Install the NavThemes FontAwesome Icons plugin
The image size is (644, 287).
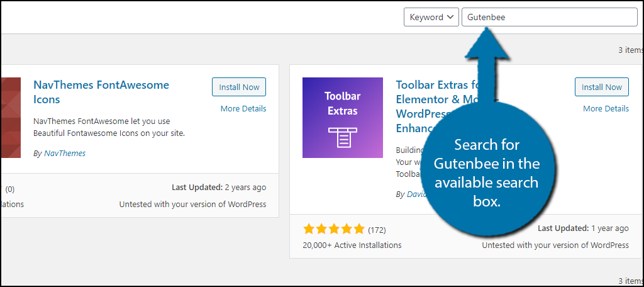click(239, 87)
